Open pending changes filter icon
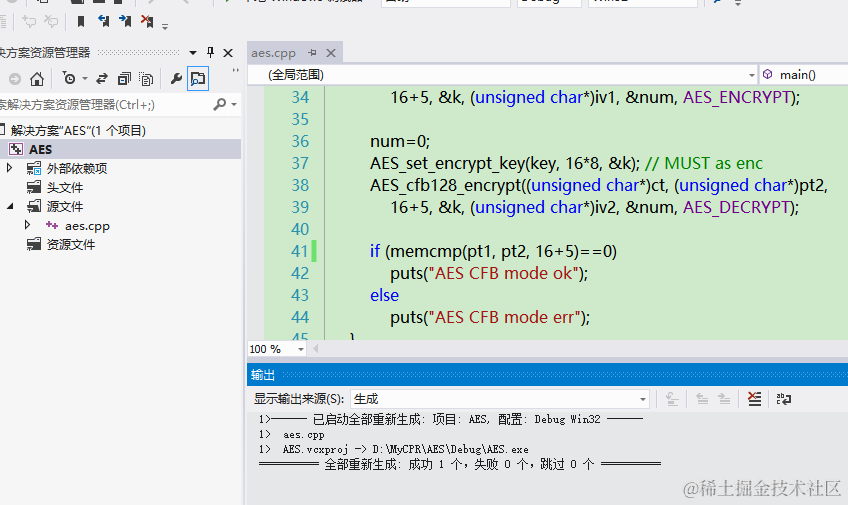 click(69, 78)
